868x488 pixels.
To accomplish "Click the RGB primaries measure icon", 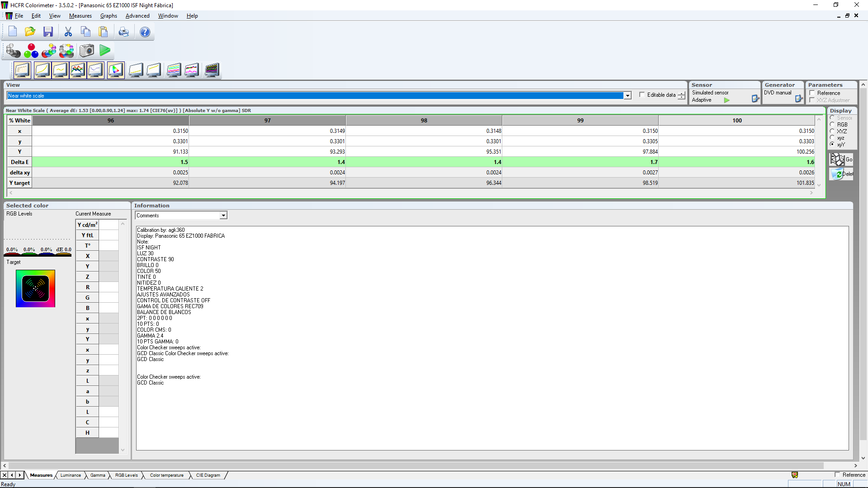I will (31, 51).
